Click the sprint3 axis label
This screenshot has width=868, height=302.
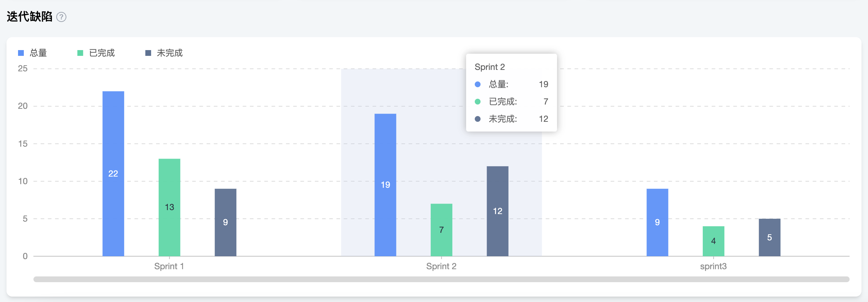click(713, 266)
